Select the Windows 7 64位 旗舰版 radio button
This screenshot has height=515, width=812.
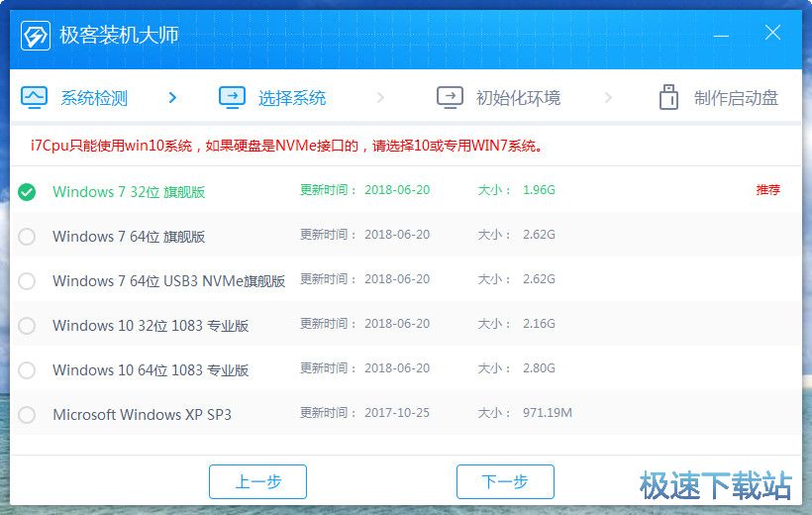[27, 237]
